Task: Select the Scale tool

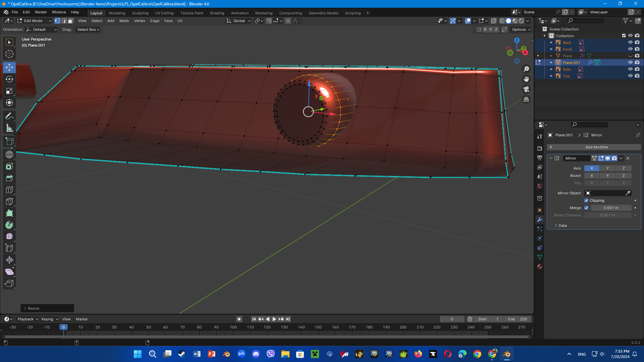Action: click(x=9, y=91)
